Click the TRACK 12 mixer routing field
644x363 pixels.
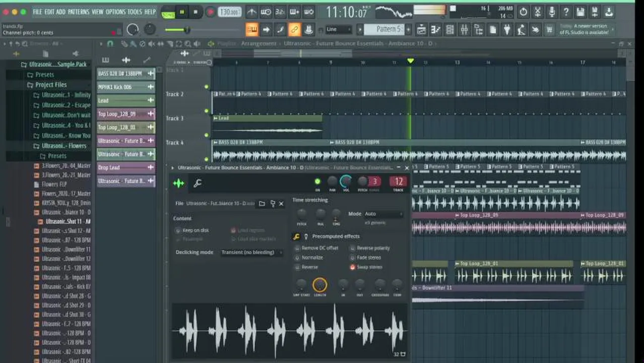pos(399,182)
